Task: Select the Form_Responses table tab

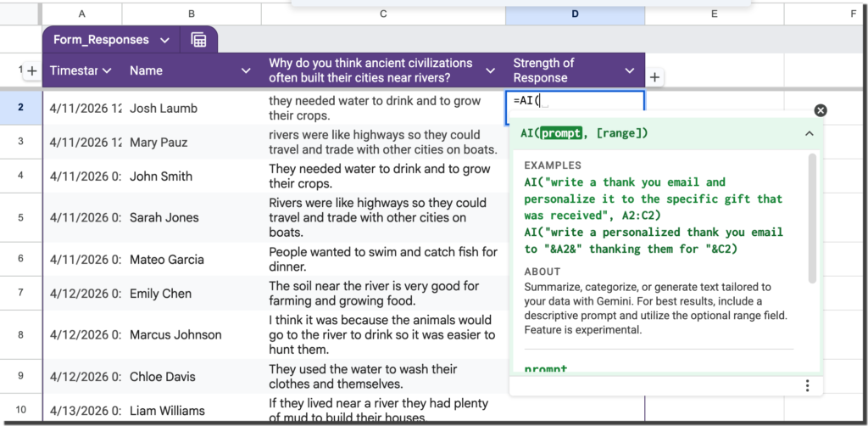Action: 101,40
